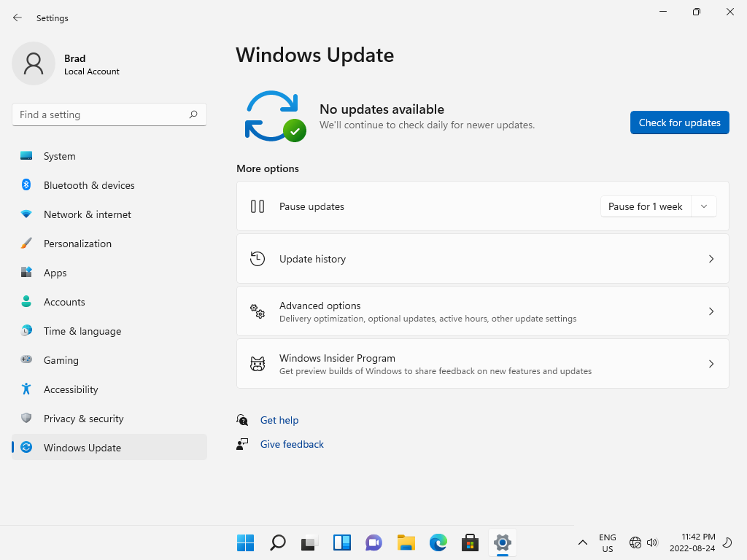Click the Advanced options gears icon
The width and height of the screenshot is (747, 560).
258,311
